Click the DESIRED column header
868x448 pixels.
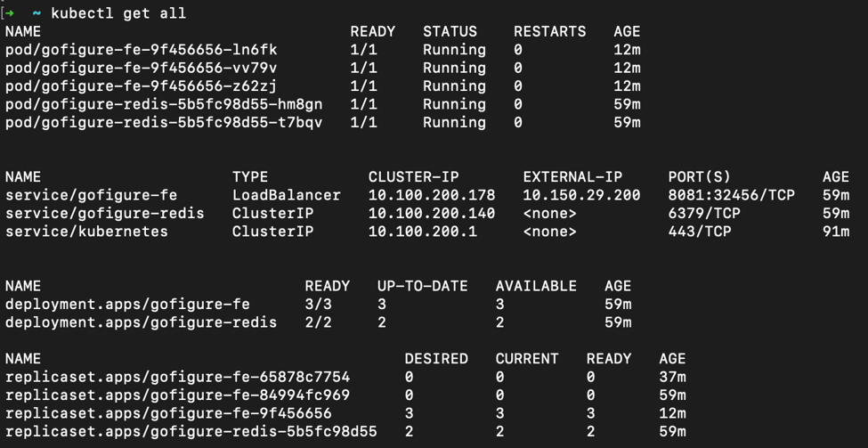click(435, 358)
